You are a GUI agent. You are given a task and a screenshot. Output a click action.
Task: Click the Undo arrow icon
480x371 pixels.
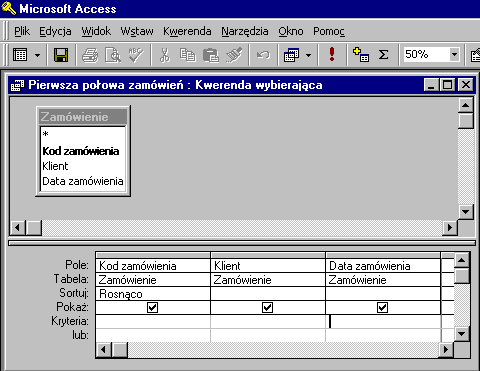(x=263, y=55)
